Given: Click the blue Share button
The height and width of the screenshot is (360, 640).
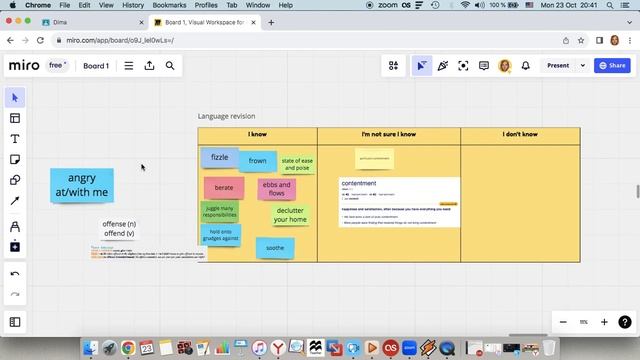Looking at the screenshot, I should (x=612, y=66).
